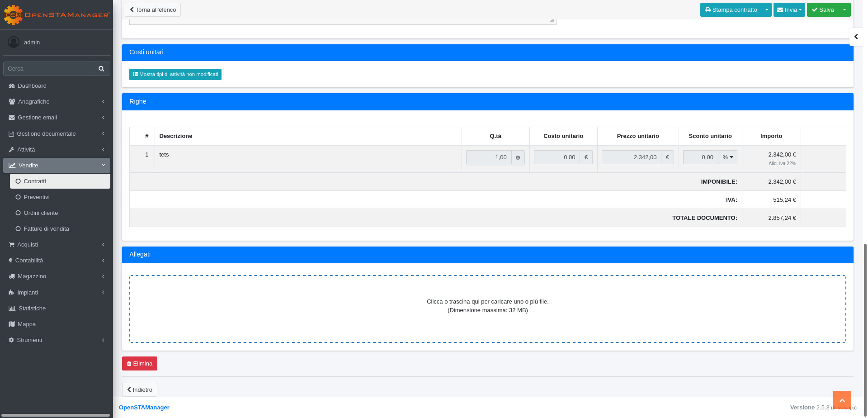
Task: Expand the Magazzino sidebar menu
Action: [32, 276]
